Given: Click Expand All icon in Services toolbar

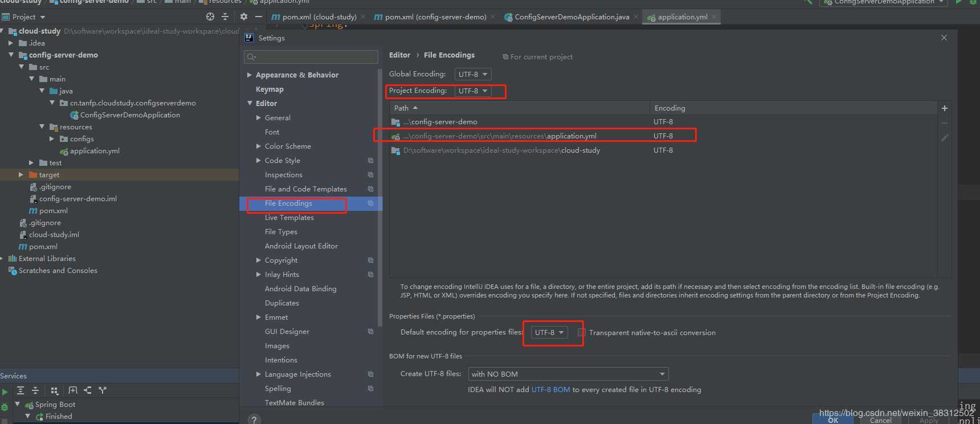Looking at the screenshot, I should tap(21, 390).
